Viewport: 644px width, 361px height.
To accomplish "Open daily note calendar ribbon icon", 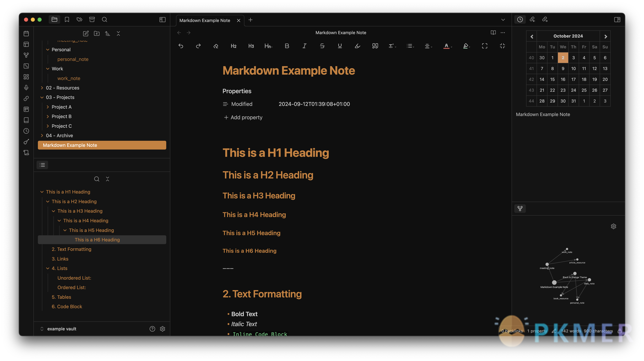I will pos(26,33).
